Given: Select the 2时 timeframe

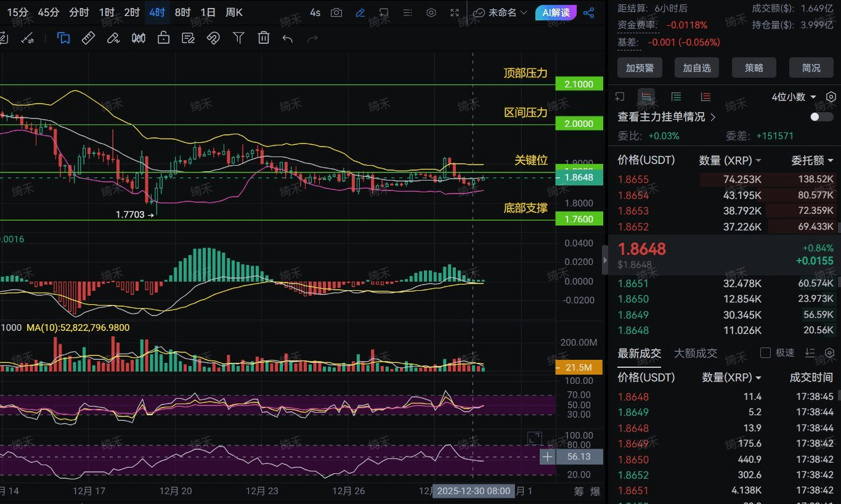Looking at the screenshot, I should [132, 12].
